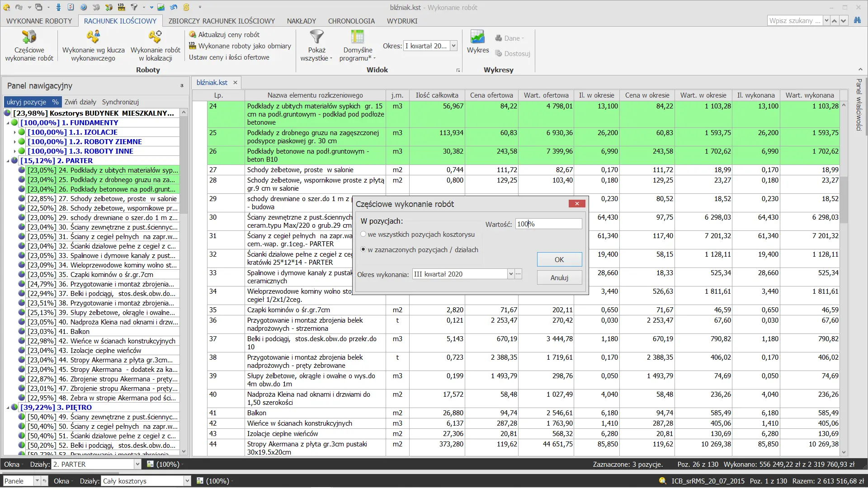
Task: Close the bliźniak.kst tab
Action: (235, 82)
